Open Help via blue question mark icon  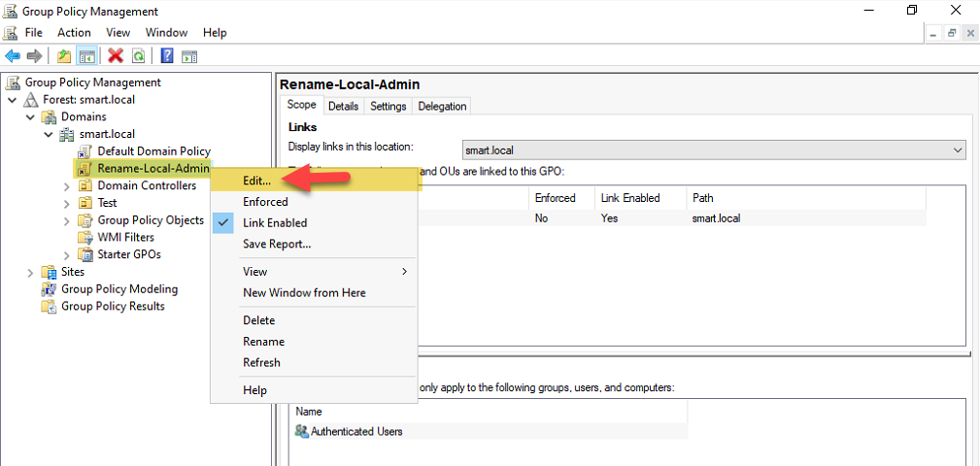[x=167, y=56]
